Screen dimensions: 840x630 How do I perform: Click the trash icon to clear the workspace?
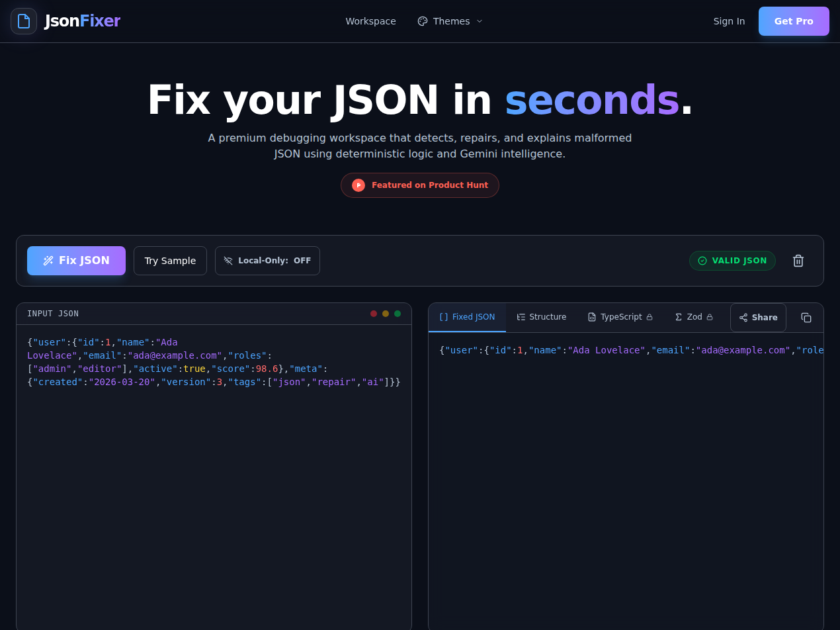coord(798,260)
